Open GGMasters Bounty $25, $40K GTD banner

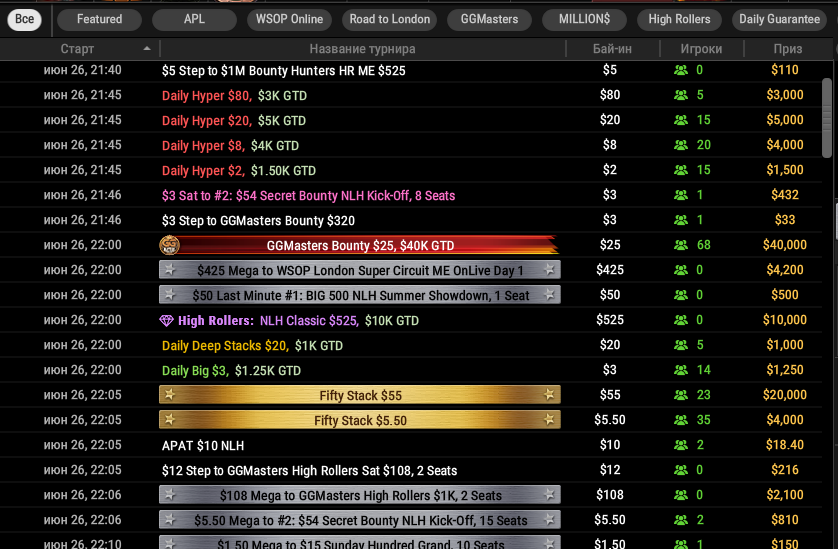pyautogui.click(x=360, y=245)
